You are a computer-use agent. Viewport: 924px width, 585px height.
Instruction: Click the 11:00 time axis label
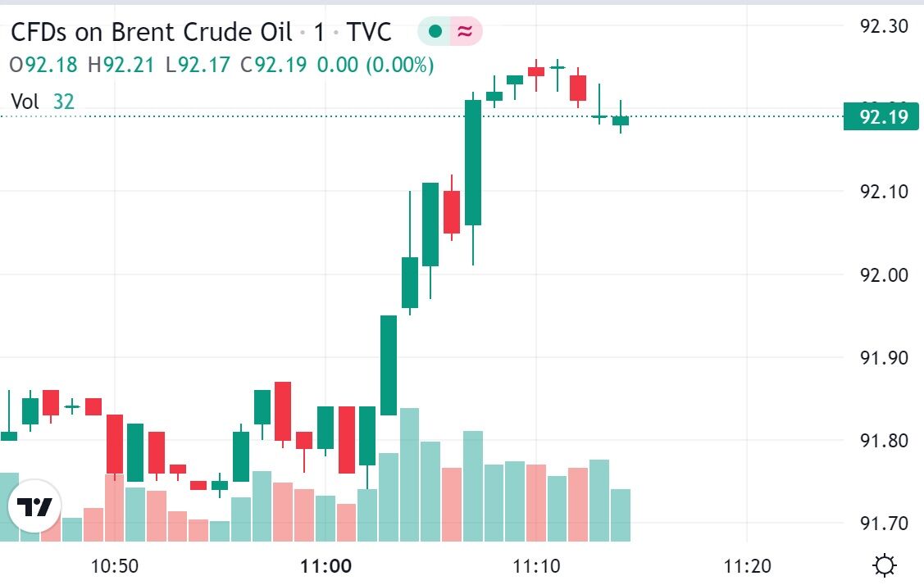tap(325, 565)
